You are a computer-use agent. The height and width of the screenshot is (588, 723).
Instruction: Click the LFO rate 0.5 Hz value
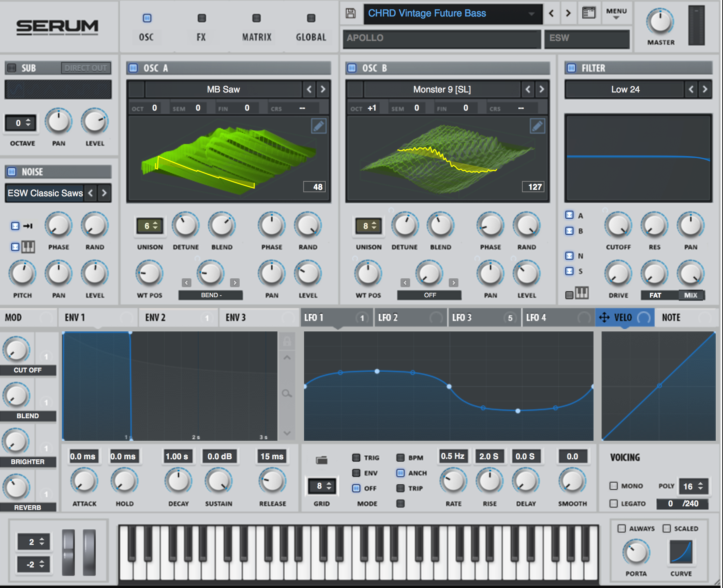point(453,456)
